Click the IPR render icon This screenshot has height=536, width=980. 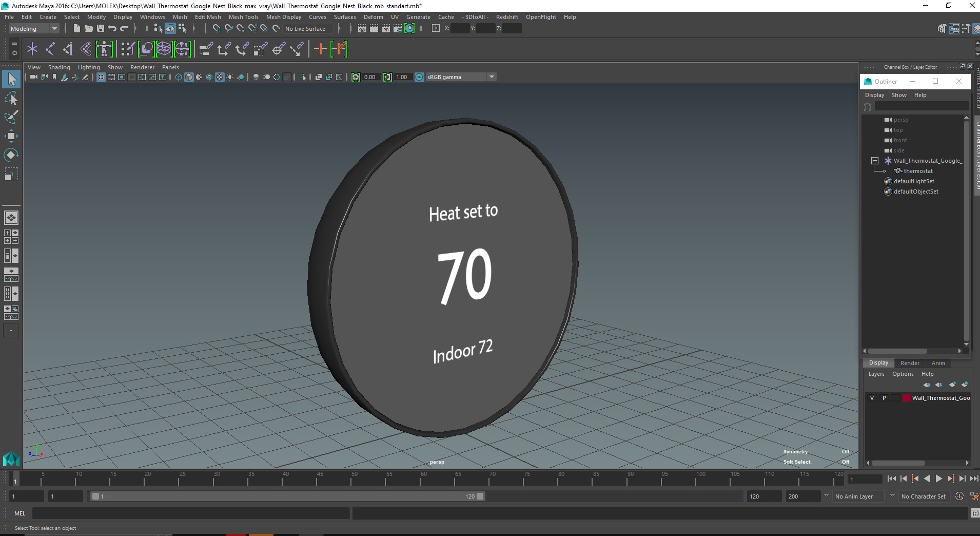[386, 29]
